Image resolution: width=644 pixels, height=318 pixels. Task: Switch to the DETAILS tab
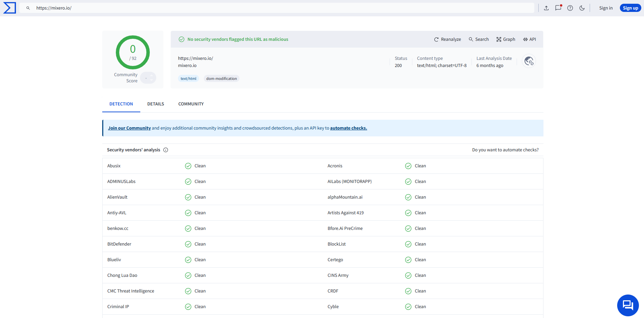pos(156,104)
